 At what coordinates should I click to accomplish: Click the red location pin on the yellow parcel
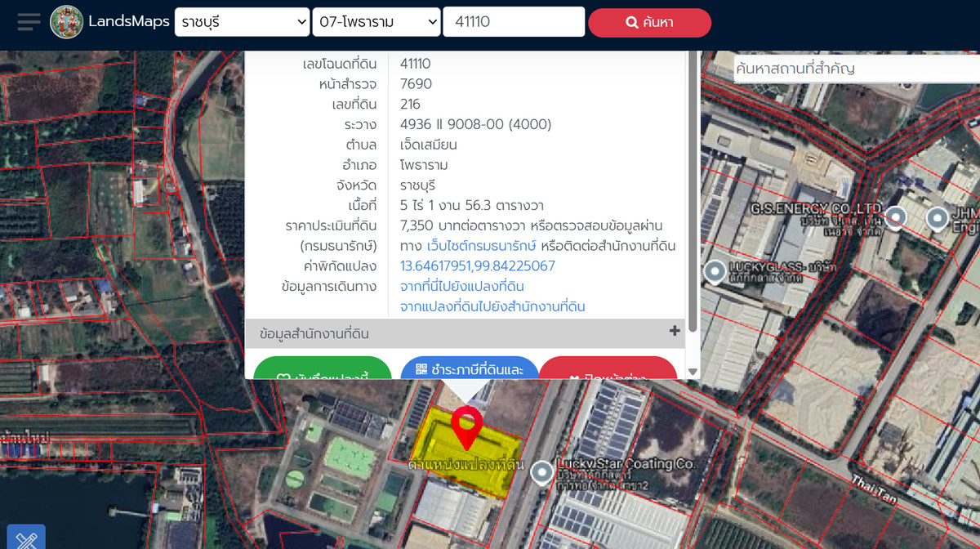[466, 427]
